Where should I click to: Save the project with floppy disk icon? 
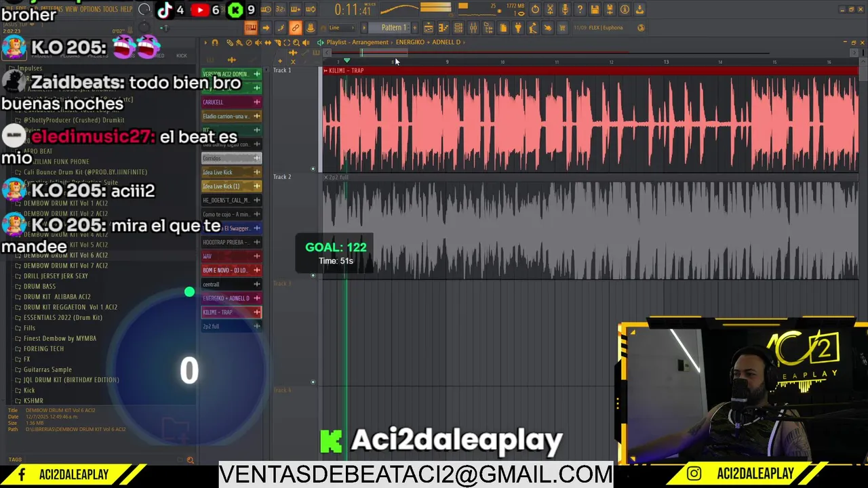tap(595, 9)
